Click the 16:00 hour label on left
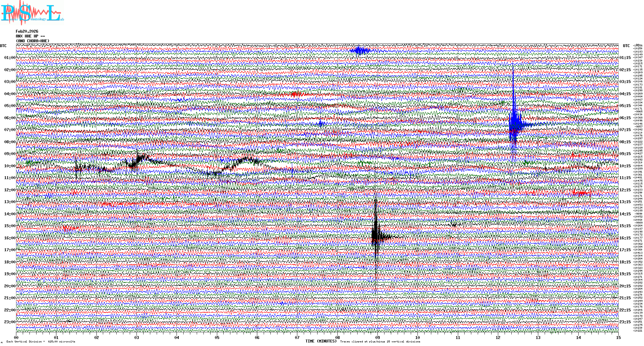644x346 pixels. point(10,238)
